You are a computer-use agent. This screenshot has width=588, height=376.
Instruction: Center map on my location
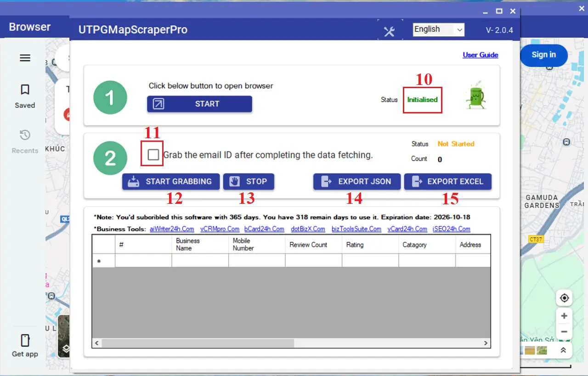coord(564,298)
